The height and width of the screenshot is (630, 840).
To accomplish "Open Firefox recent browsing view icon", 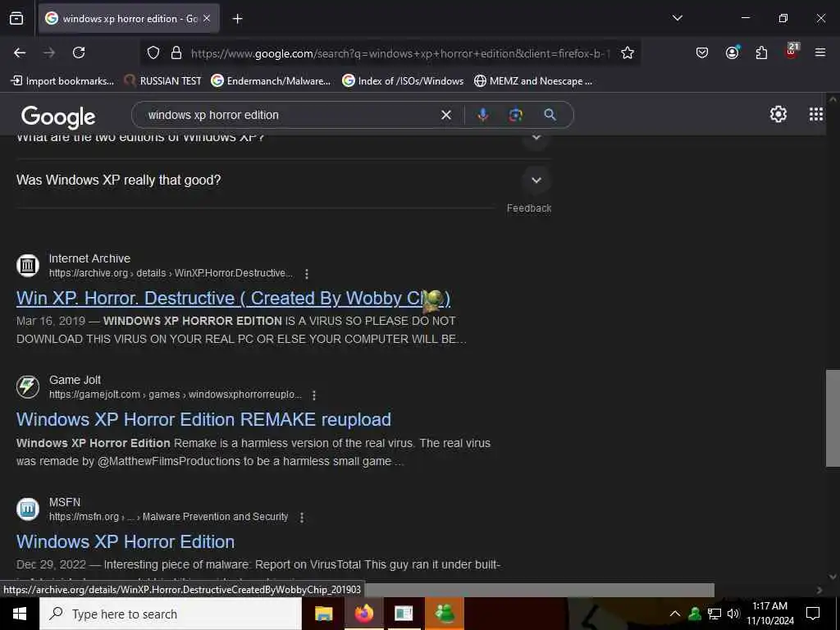I will (16, 19).
